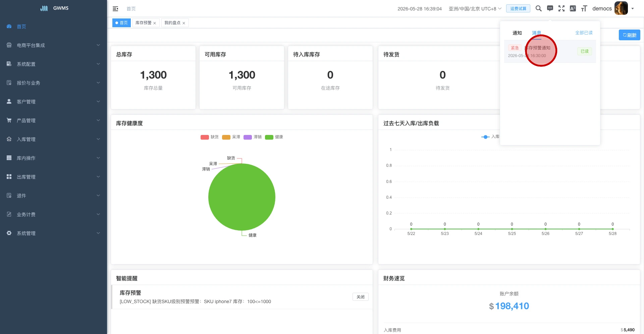Open the user menu caret next to avatar
Viewport: 644px width, 334px height.
click(633, 9)
